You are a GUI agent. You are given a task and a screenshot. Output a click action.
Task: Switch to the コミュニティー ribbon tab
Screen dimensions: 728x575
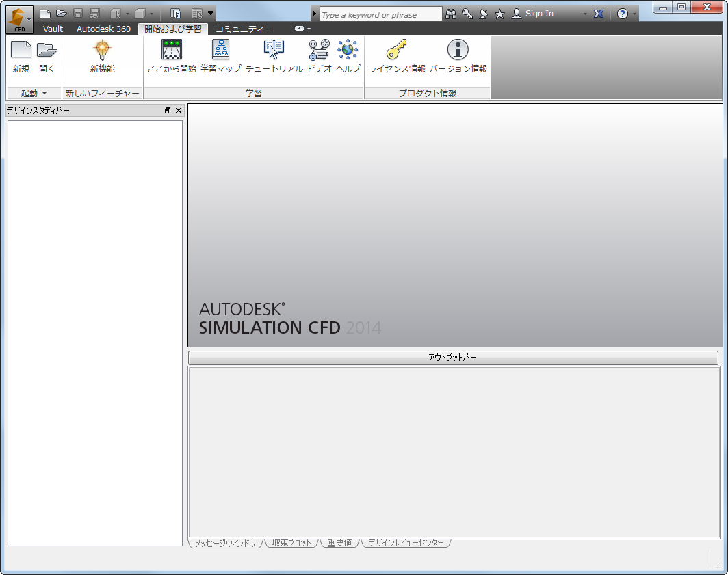[244, 29]
